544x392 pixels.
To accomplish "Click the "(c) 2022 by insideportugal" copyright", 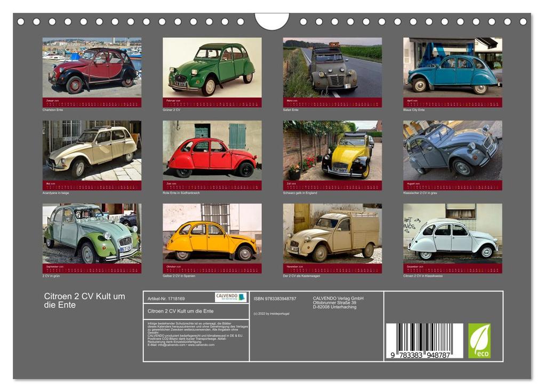I will tap(271, 314).
